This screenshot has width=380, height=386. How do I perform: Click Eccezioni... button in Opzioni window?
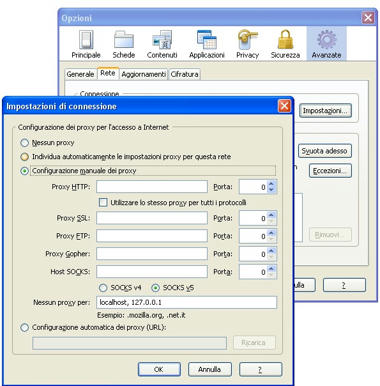(x=330, y=171)
